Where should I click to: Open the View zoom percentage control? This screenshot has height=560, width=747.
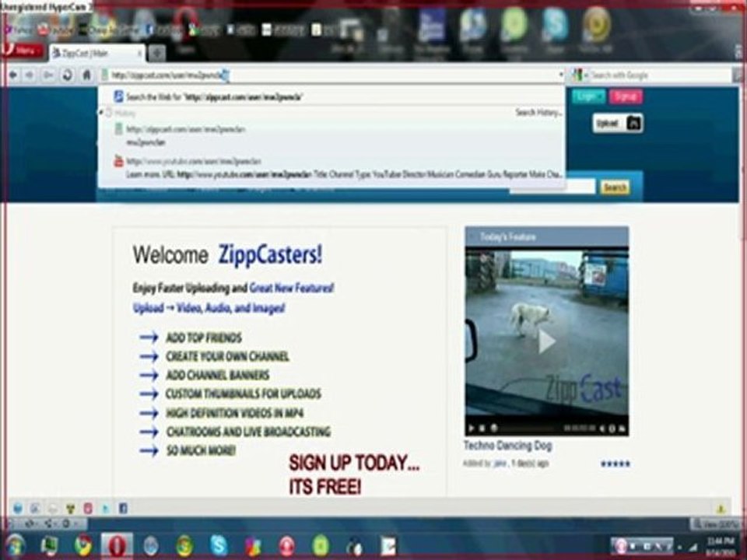pyautogui.click(x=714, y=523)
